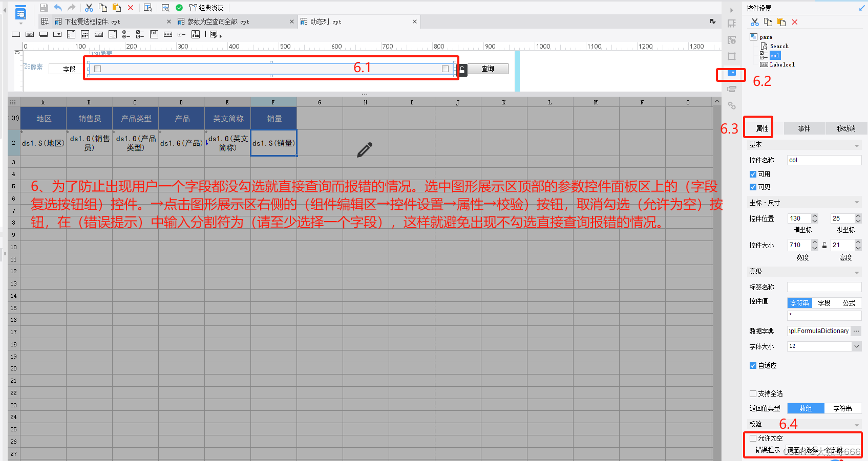
Task: Select cell F2 ds1.S(销量)
Action: pos(273,143)
